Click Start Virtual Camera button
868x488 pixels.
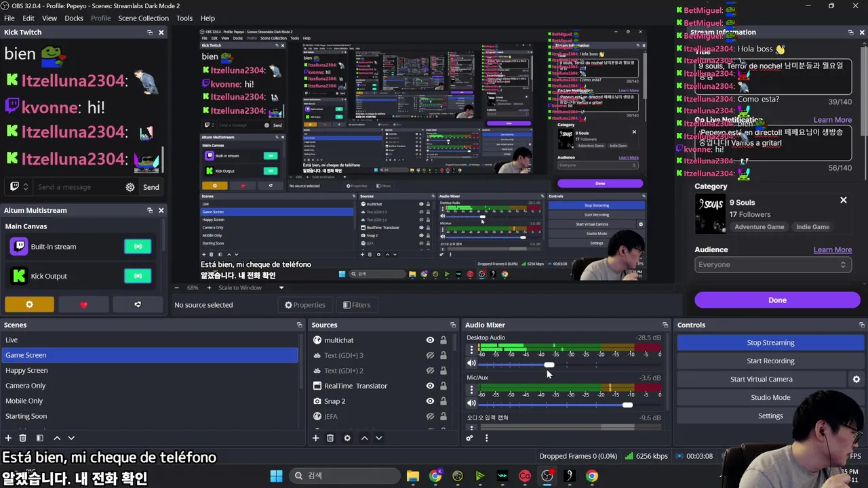762,380
